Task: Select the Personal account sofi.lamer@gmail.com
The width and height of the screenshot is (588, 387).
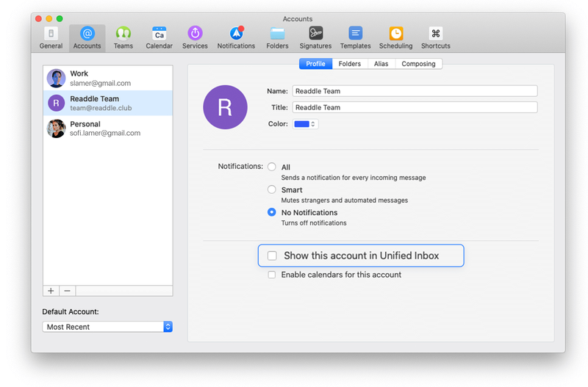Action: pos(108,129)
